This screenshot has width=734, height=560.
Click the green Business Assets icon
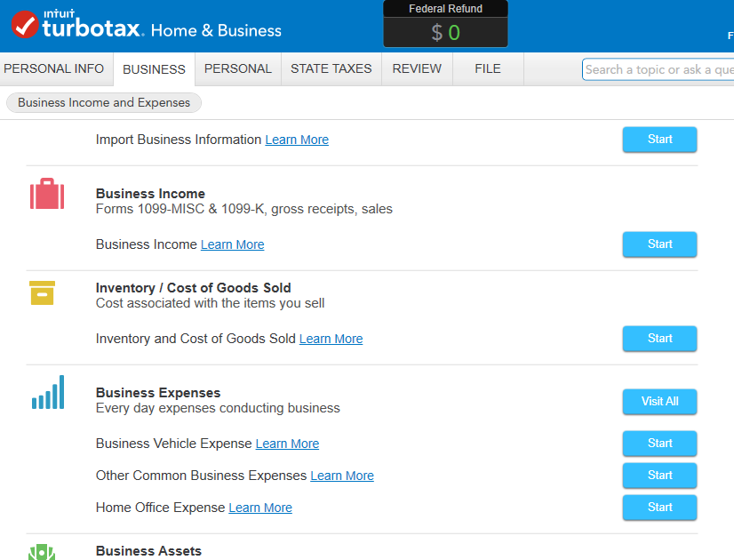click(x=42, y=552)
